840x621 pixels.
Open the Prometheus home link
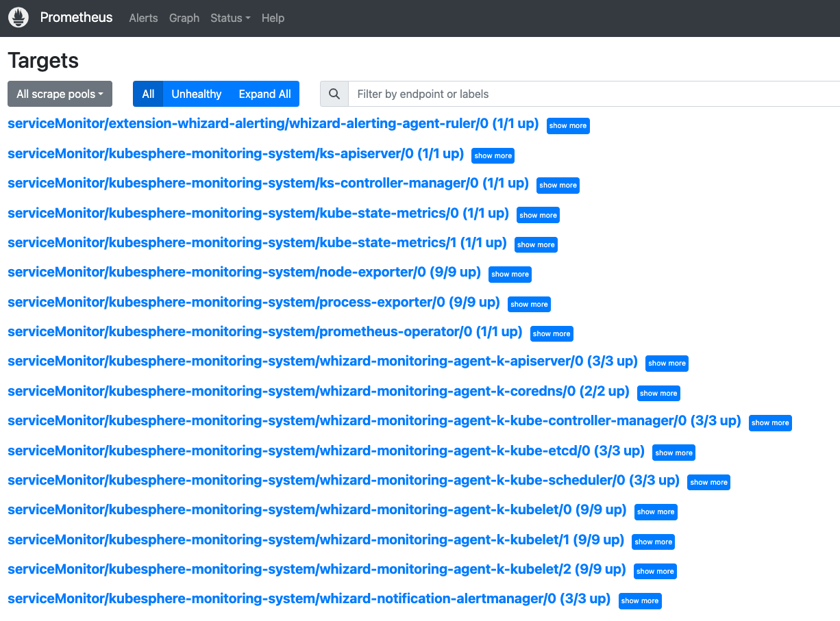point(76,18)
